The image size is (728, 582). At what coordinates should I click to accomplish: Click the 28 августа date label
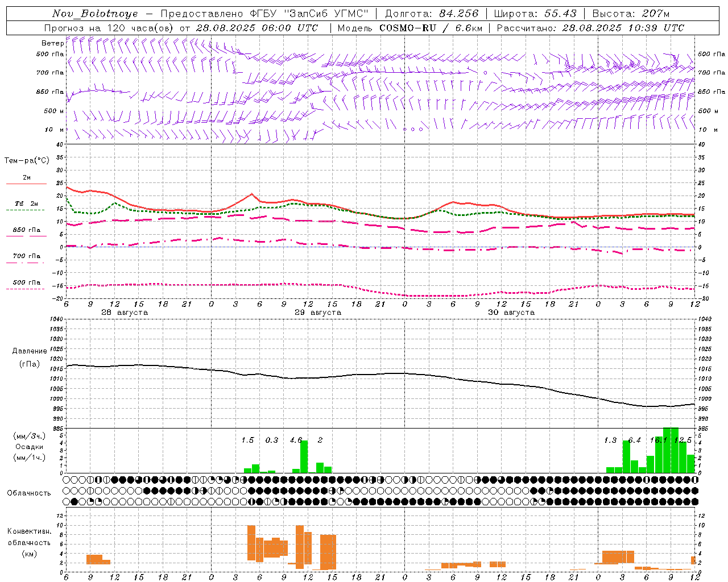point(125,313)
